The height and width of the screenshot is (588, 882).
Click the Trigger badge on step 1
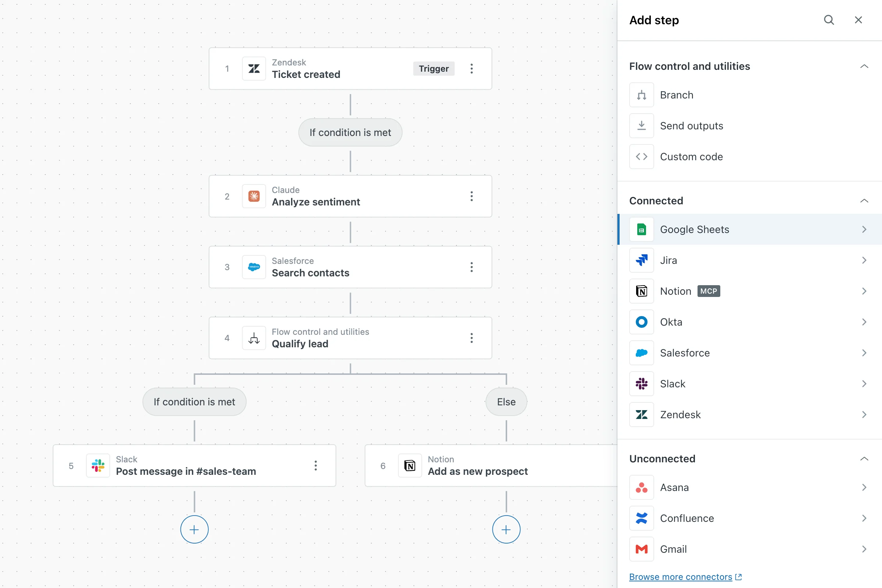(434, 69)
